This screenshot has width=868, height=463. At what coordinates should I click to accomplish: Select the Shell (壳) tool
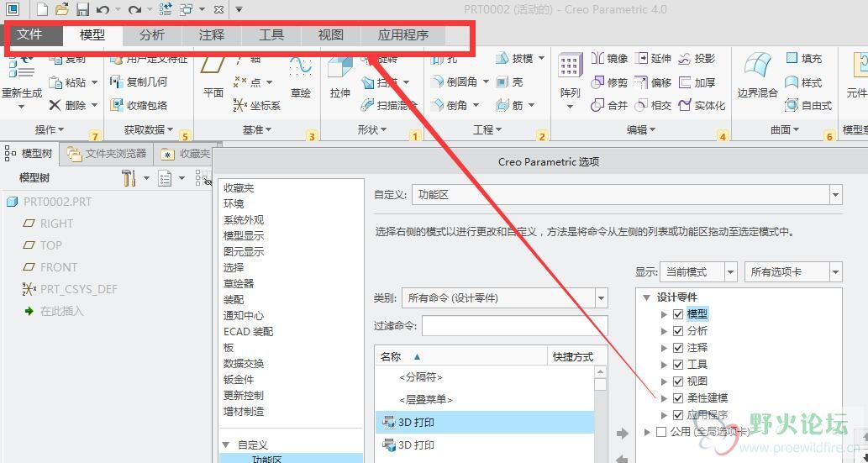(x=509, y=82)
